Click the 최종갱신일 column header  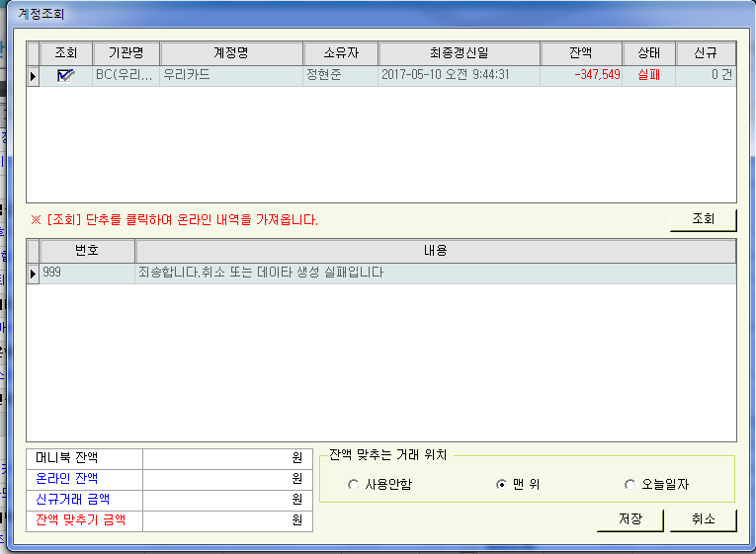click(x=459, y=53)
